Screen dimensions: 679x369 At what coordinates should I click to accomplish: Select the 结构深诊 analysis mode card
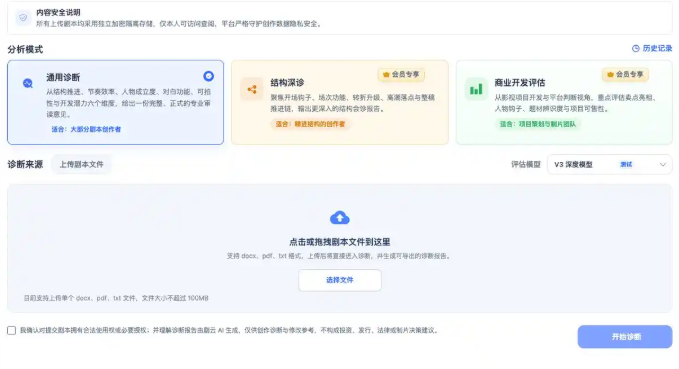pyautogui.click(x=340, y=102)
